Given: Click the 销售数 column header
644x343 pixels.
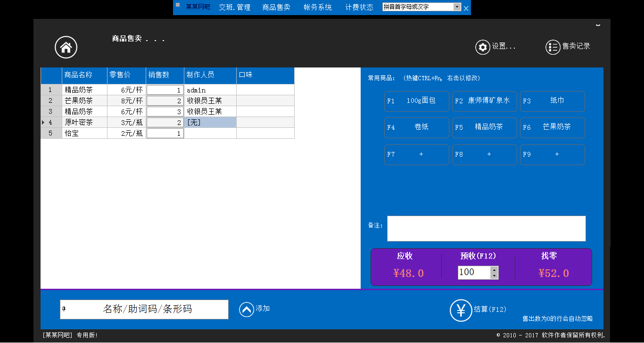Looking at the screenshot, I should point(165,75).
